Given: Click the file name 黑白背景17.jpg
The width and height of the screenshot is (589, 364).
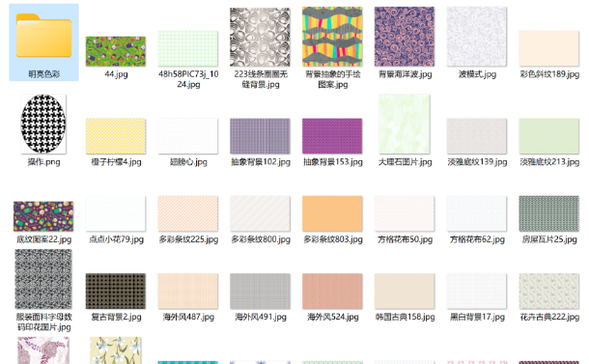Looking at the screenshot, I should pyautogui.click(x=477, y=317).
